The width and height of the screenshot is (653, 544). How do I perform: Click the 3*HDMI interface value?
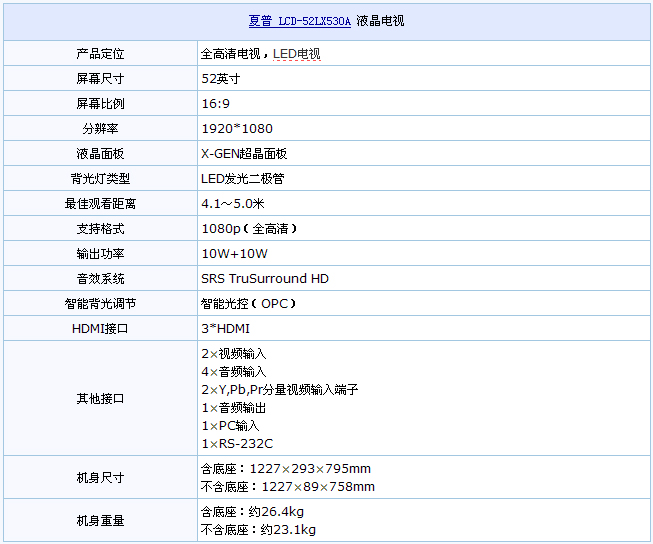(x=225, y=328)
